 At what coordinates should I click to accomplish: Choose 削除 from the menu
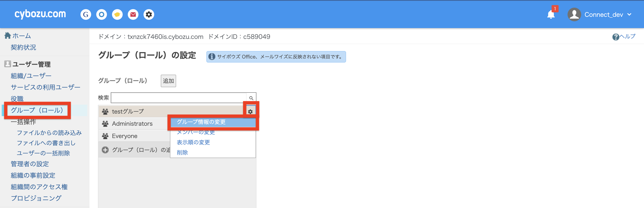[x=182, y=152]
